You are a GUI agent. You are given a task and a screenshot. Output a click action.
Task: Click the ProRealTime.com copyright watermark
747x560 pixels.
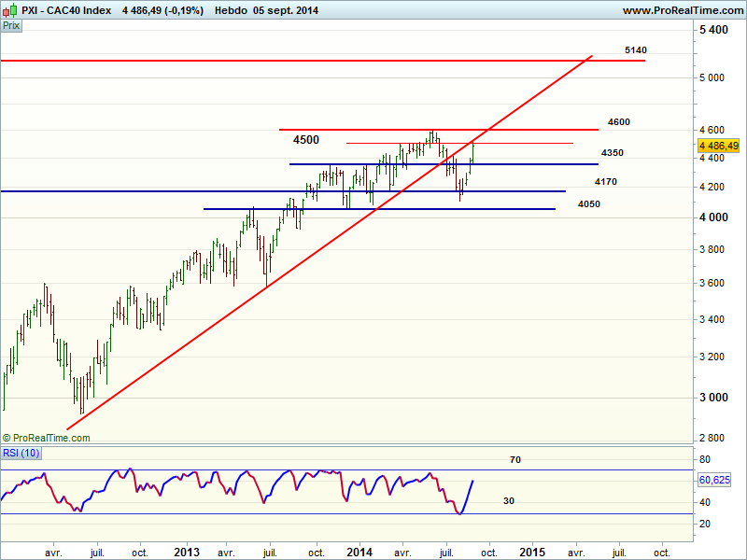pos(46,438)
